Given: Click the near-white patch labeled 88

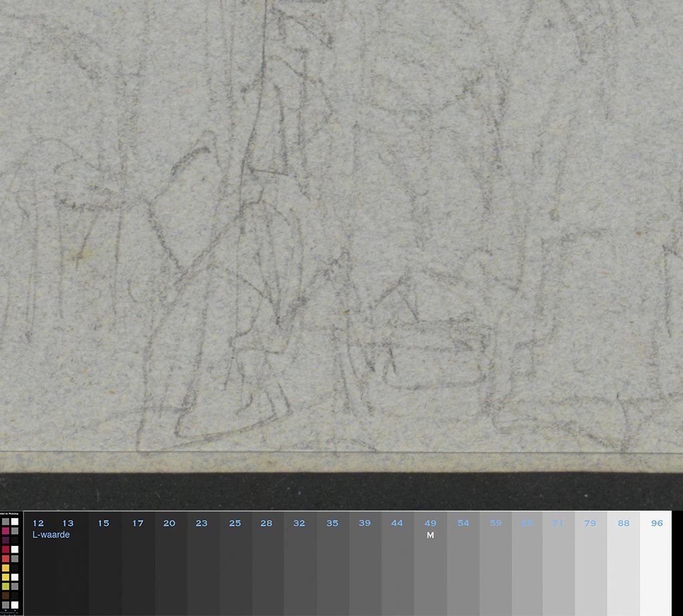Looking at the screenshot, I should click(623, 573).
